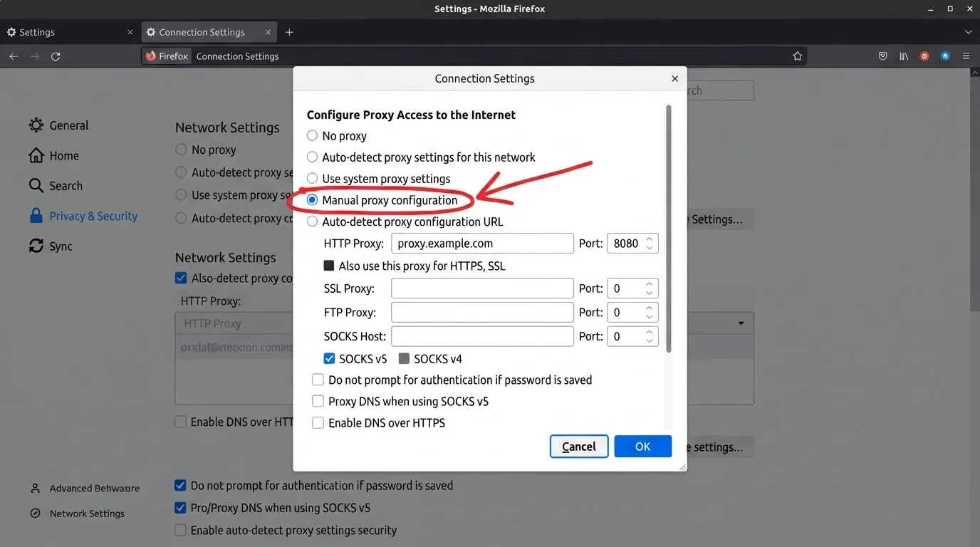Switch to the Connection Settings browser tab
Image resolution: width=980 pixels, height=547 pixels.
[x=209, y=32]
